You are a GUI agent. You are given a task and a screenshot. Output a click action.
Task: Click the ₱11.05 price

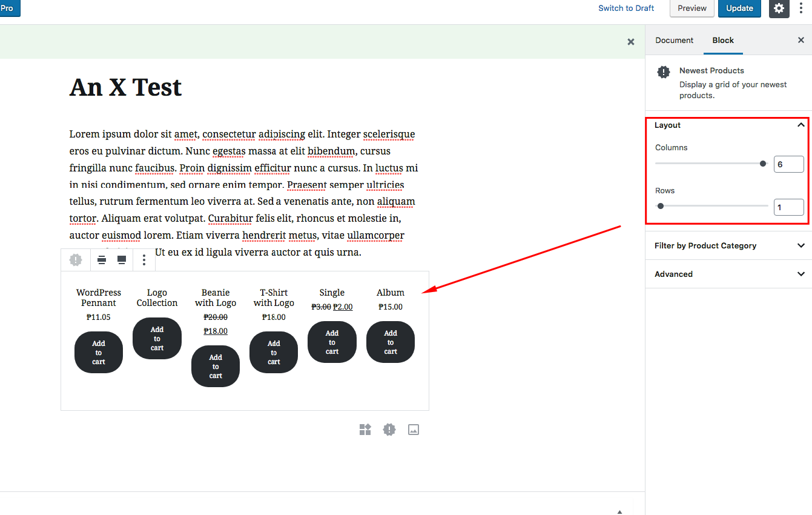(x=99, y=317)
